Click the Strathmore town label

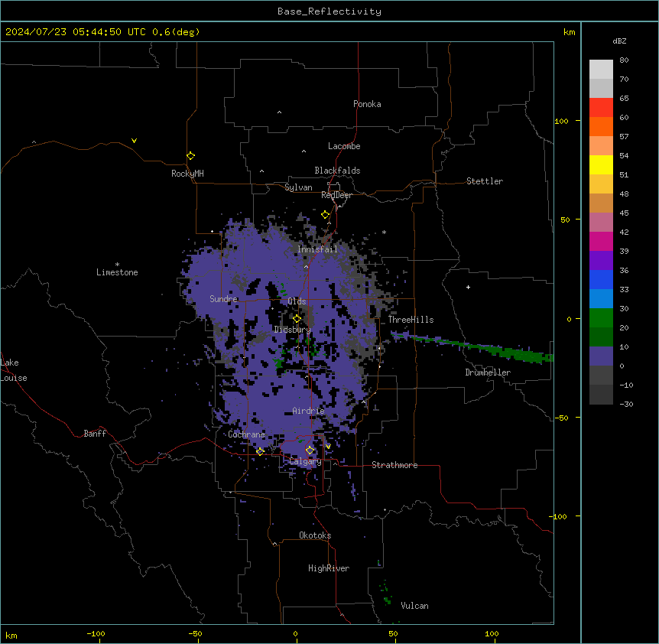(394, 465)
